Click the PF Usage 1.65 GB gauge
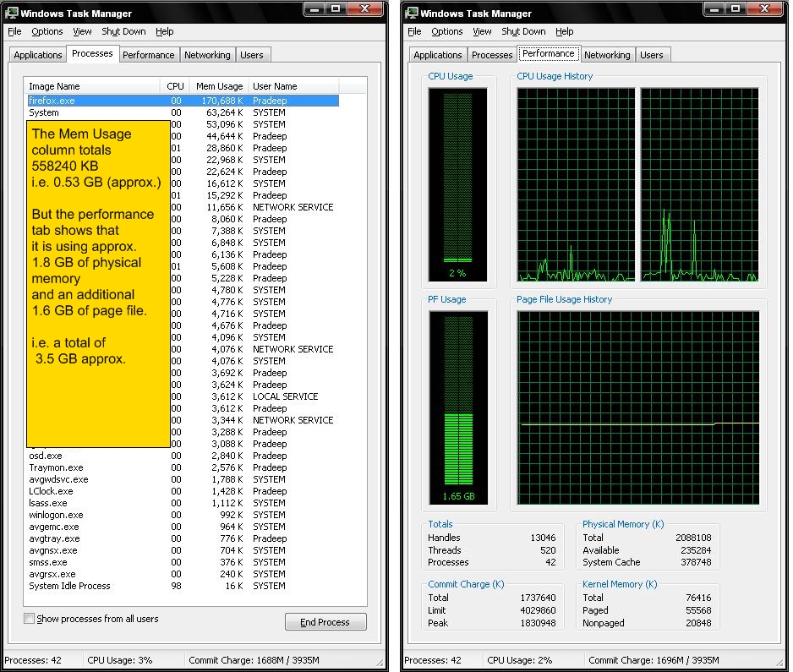 (458, 407)
